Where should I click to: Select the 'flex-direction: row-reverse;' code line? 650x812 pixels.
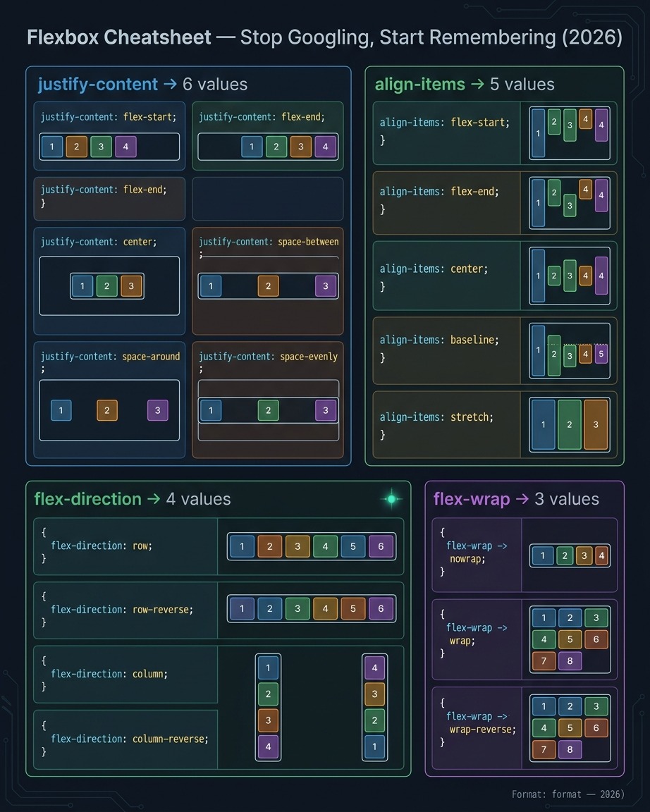tap(122, 610)
